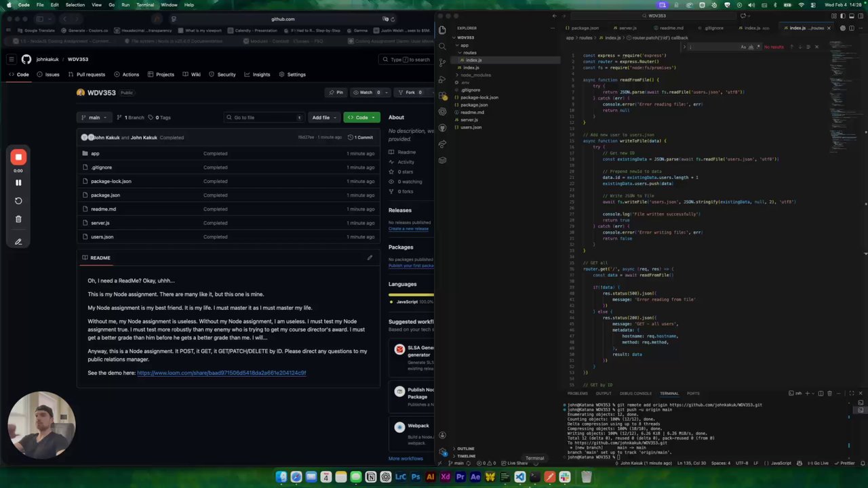
Task: Open the green Code dropdown button
Action: [361, 117]
